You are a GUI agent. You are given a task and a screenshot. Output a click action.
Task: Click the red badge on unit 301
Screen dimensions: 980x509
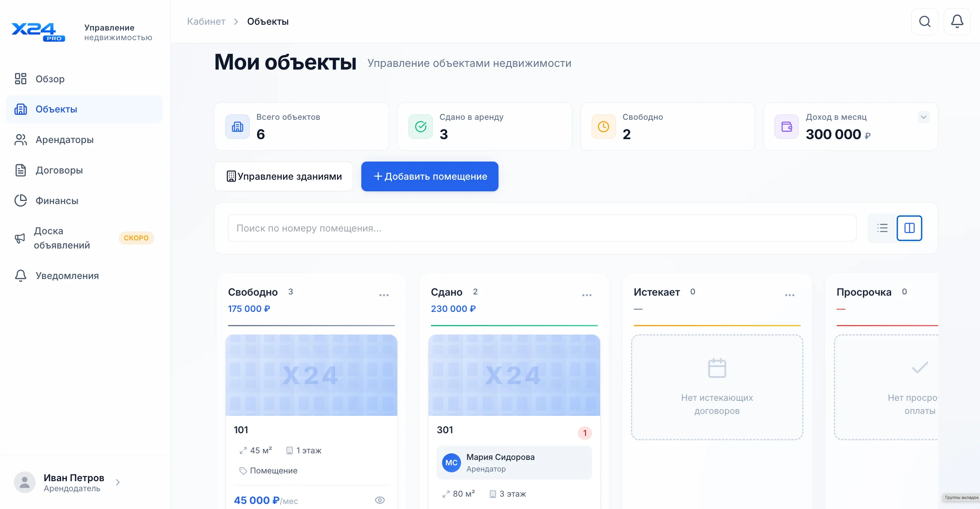pos(585,433)
